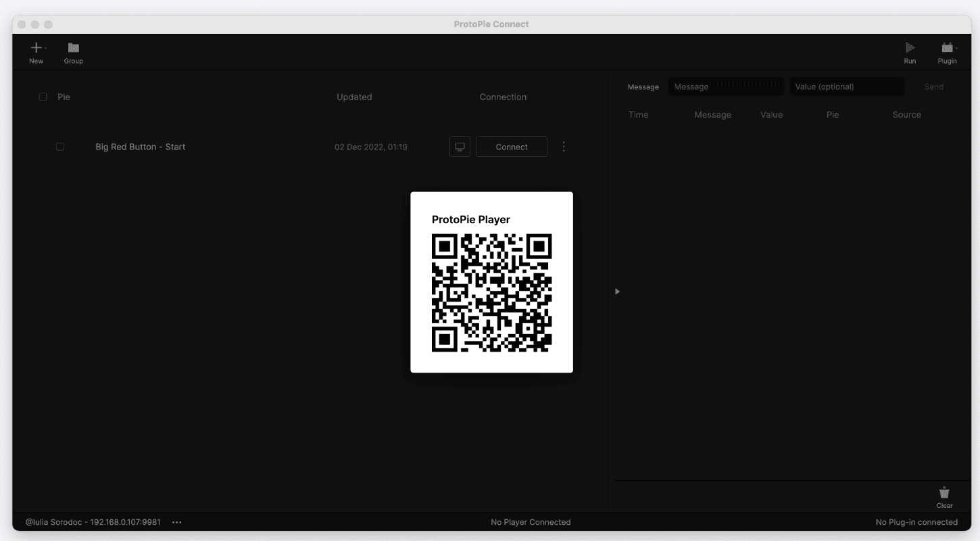Click the ellipsis beside the IP address
Image resolution: width=980 pixels, height=541 pixels.
[177, 522]
